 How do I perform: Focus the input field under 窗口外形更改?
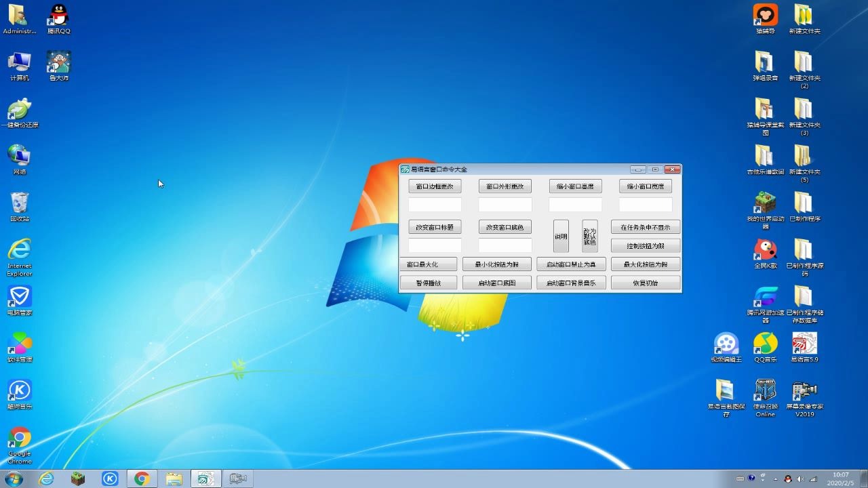click(x=505, y=205)
